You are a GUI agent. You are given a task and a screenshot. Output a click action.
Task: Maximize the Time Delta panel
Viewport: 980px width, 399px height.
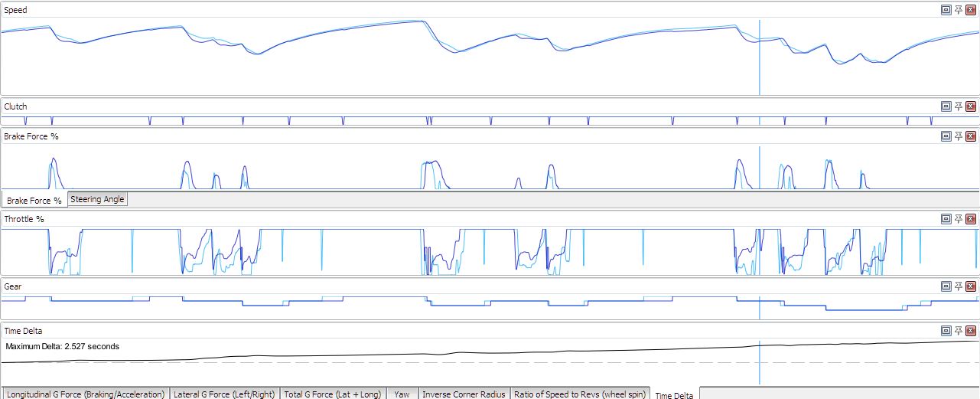point(946,331)
